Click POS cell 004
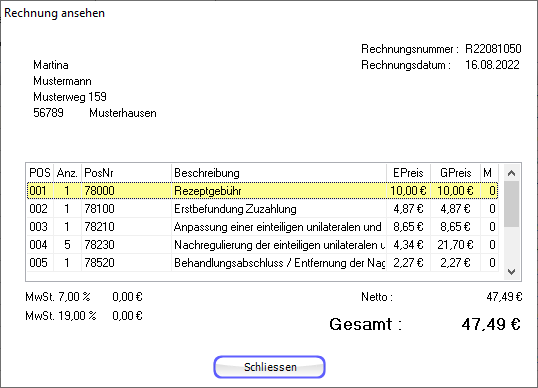The image size is (538, 388). pos(38,245)
